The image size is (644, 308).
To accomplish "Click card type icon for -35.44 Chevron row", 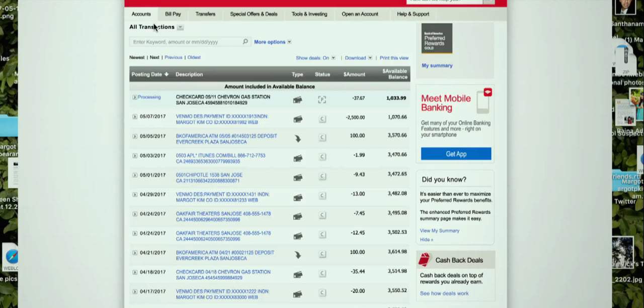I will 298,275.
